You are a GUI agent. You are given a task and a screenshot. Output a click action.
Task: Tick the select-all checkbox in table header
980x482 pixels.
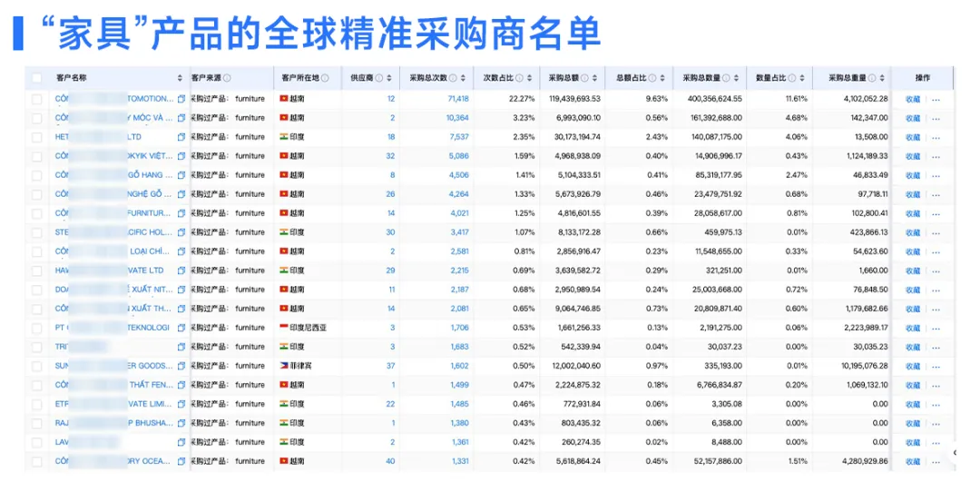point(36,78)
